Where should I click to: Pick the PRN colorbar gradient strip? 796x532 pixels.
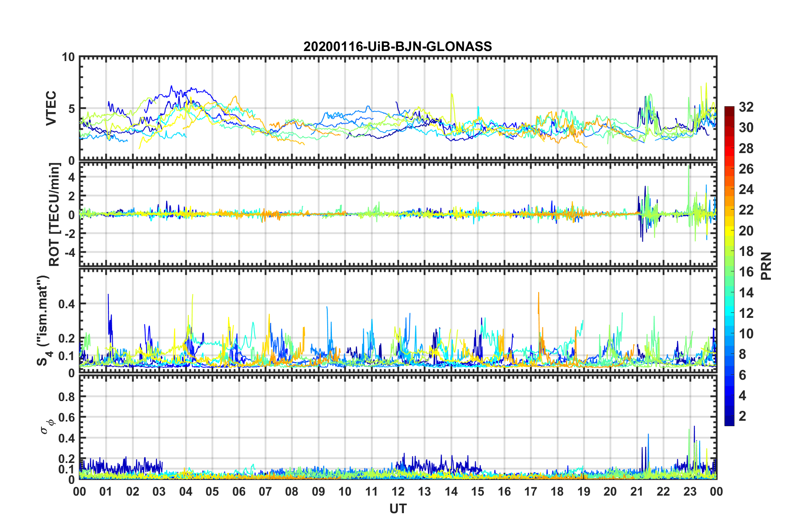(x=729, y=266)
